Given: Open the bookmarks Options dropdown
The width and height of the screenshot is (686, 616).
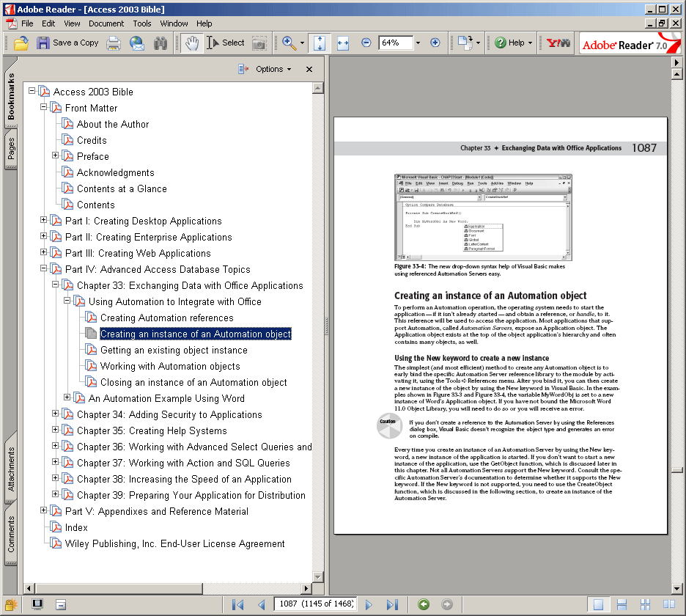Looking at the screenshot, I should [273, 69].
